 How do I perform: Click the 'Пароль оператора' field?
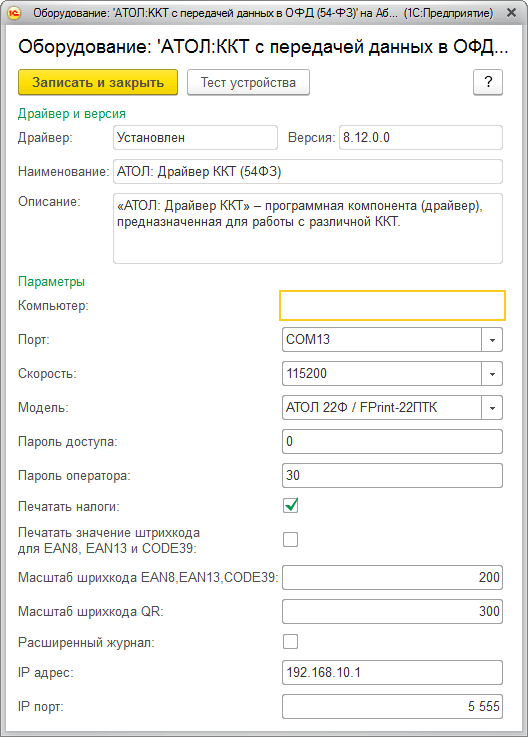393,475
